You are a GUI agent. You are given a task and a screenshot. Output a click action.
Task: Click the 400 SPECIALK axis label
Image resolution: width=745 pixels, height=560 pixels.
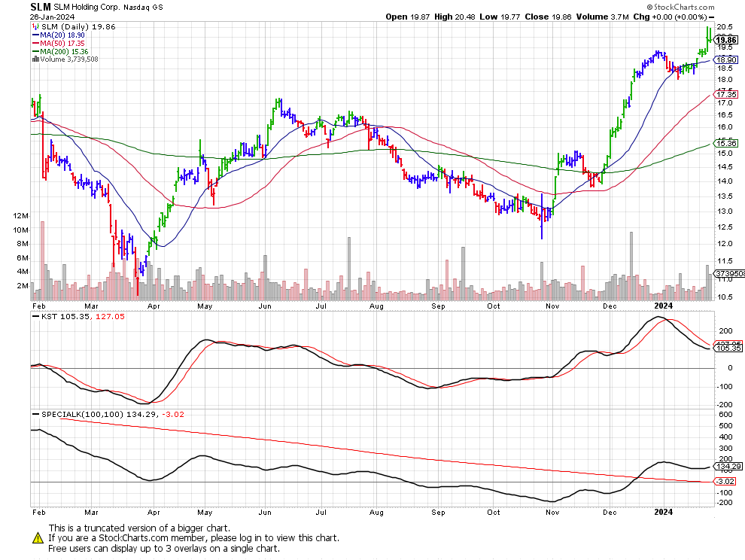[x=725, y=437]
